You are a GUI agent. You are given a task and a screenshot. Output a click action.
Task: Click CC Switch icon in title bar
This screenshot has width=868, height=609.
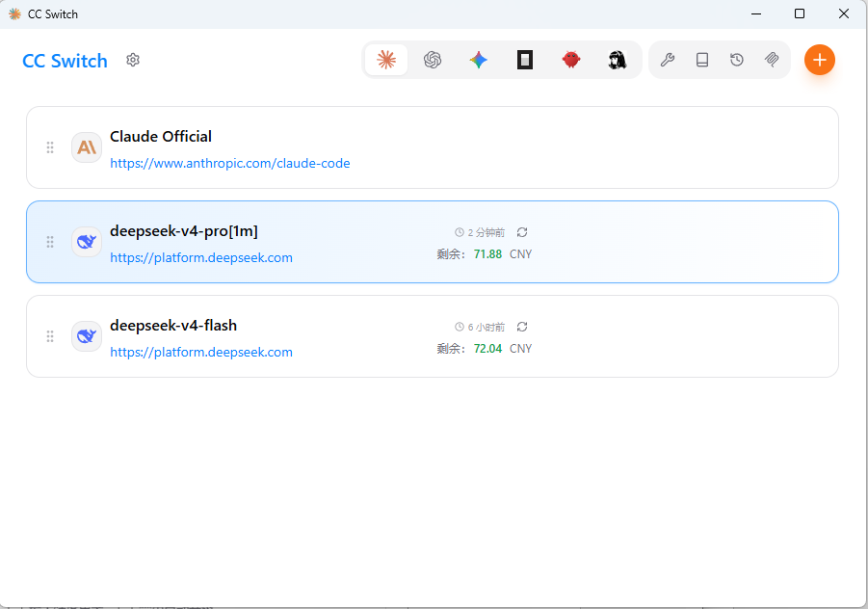coord(15,13)
